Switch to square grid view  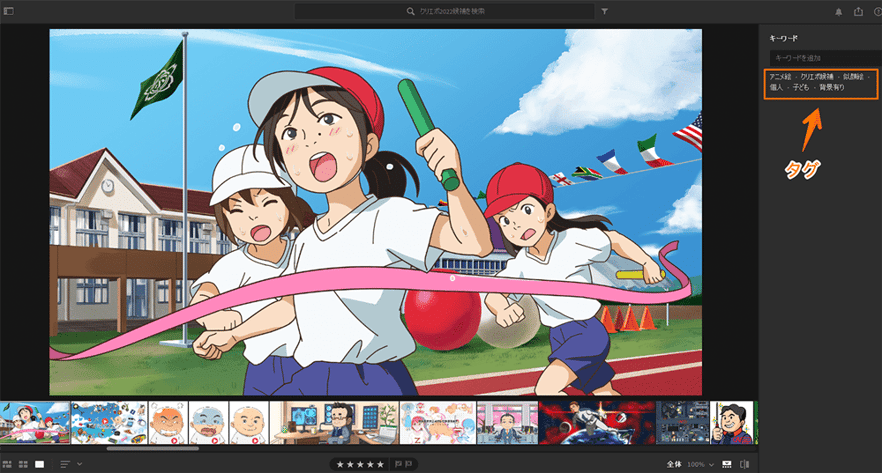click(x=22, y=464)
